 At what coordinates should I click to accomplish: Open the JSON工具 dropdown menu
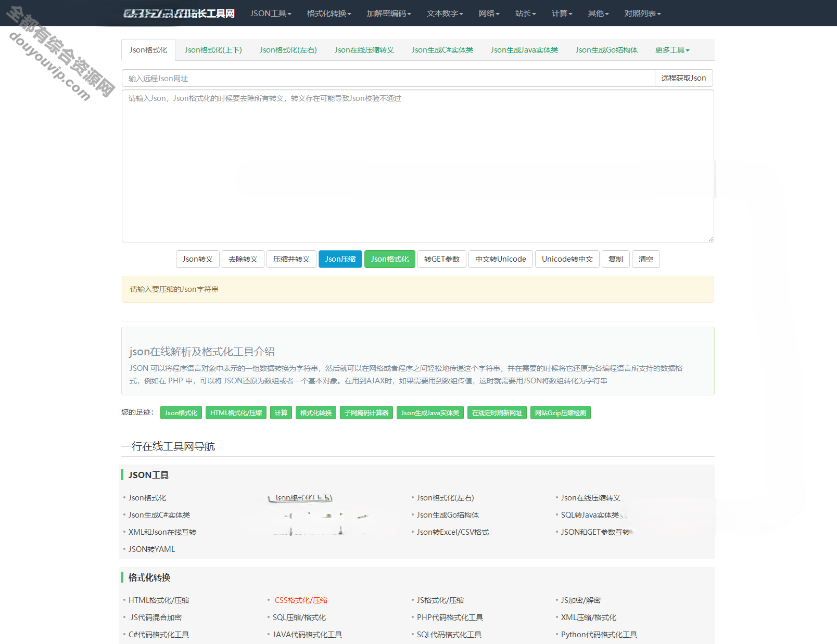click(x=271, y=14)
